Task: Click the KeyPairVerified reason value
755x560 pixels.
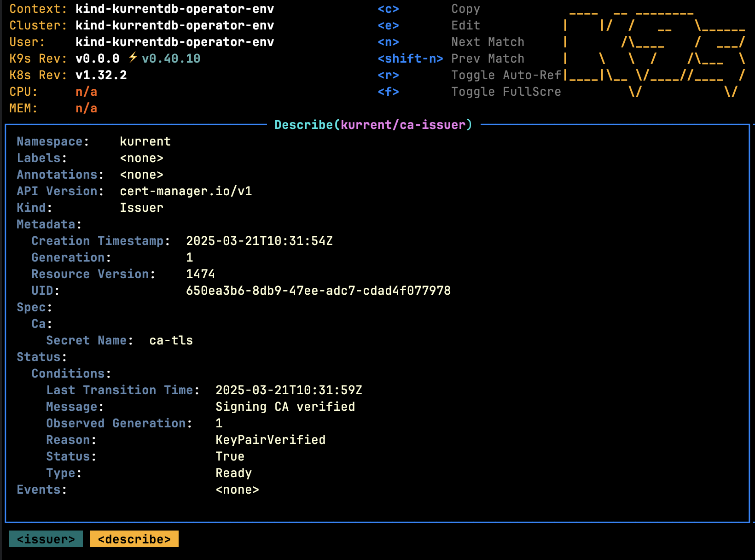Action: click(270, 440)
